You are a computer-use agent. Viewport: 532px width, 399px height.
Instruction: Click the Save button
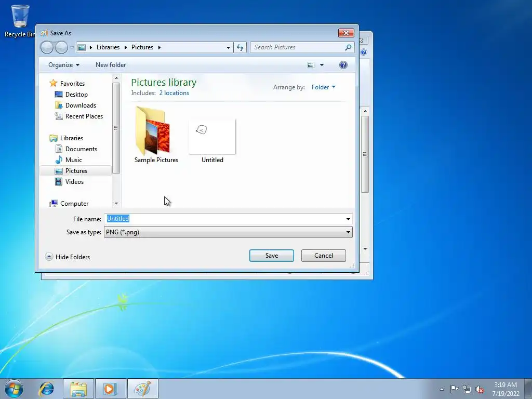(x=271, y=256)
